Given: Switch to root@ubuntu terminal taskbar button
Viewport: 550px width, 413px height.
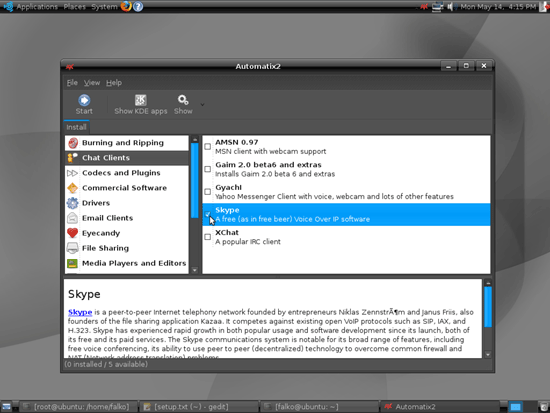Looking at the screenshot, I should (x=78, y=407).
